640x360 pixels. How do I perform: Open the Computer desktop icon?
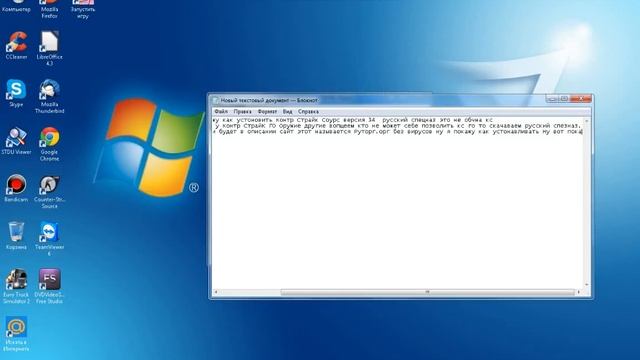(16, 6)
